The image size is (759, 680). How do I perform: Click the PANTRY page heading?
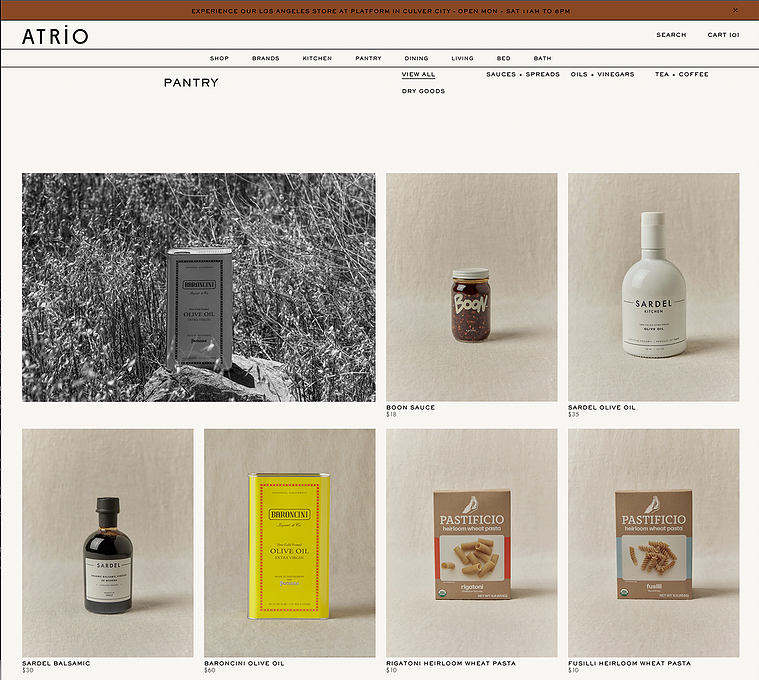[x=191, y=83]
